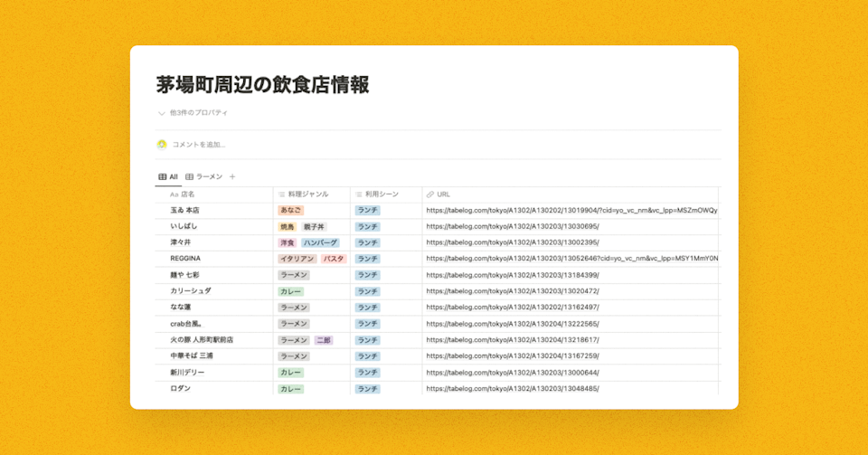Click the table icon on the All view
This screenshot has width=868, height=455.
(x=163, y=177)
